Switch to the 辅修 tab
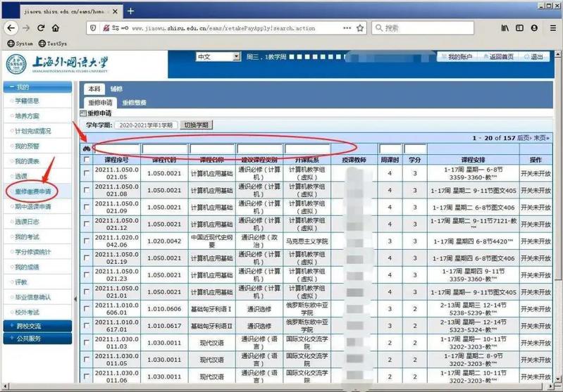This screenshot has height=392, width=563. pos(116,89)
